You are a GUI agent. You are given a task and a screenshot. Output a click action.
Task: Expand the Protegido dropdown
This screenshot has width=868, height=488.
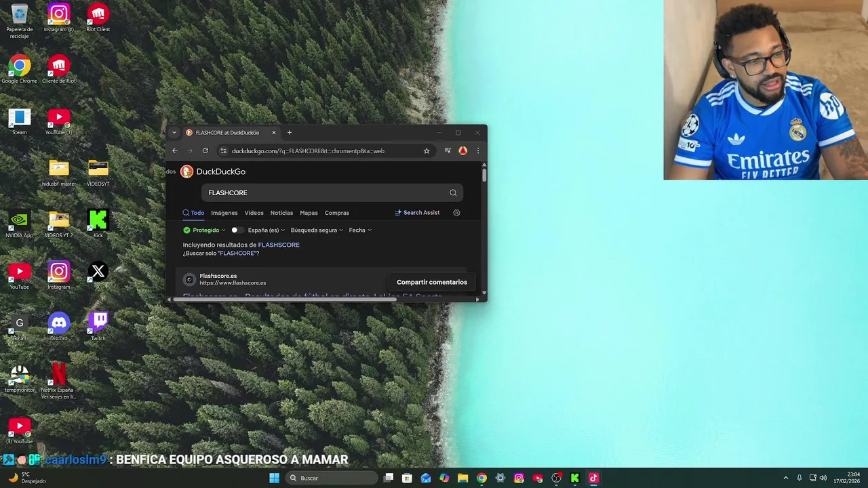[x=204, y=230]
